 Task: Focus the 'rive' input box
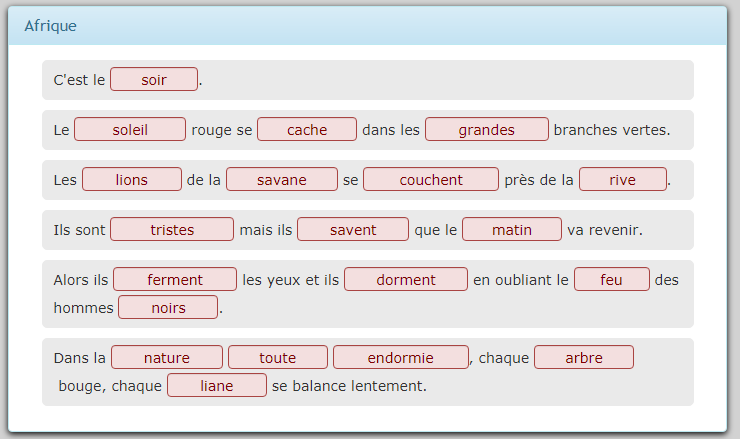coord(623,179)
